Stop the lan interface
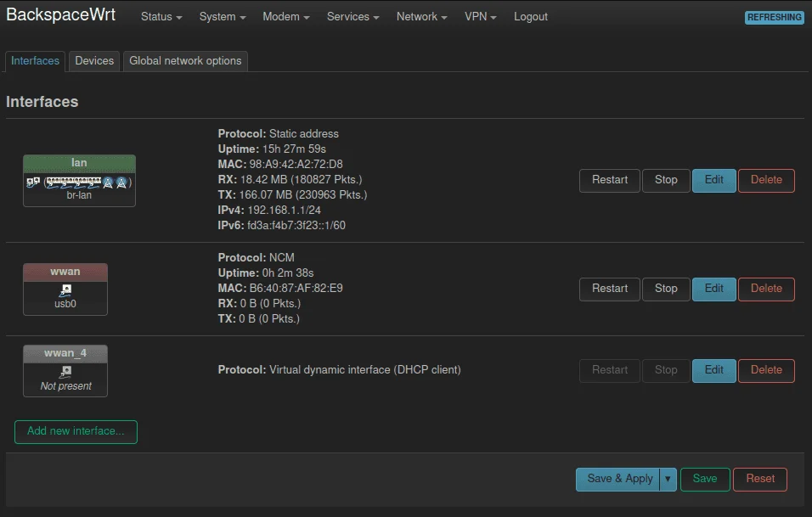Viewport: 812px width, 517px height. [x=666, y=180]
